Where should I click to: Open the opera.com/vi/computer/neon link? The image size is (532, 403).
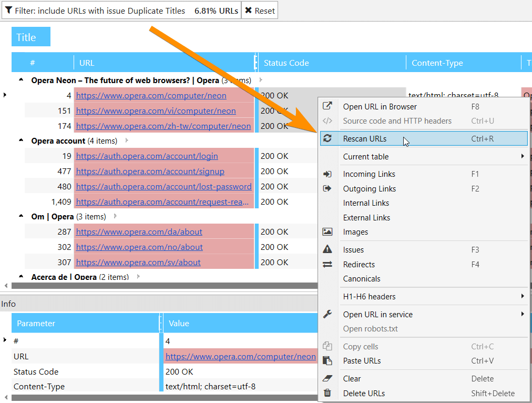click(x=156, y=111)
